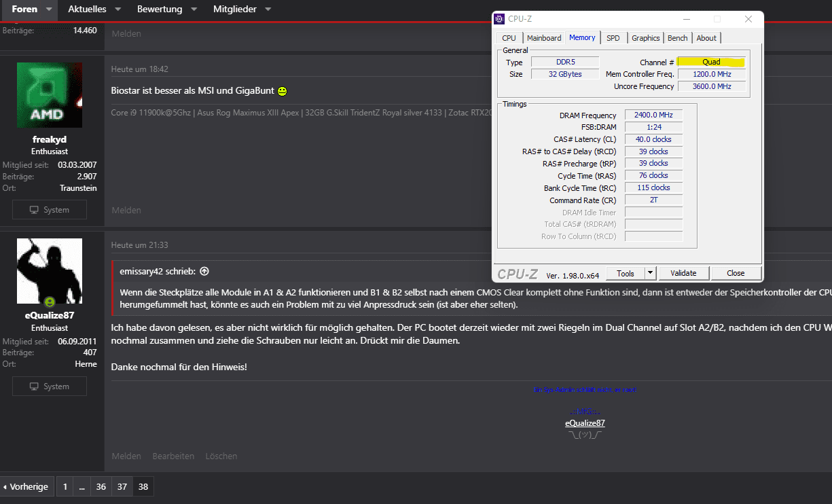Show the About tab in CPU-Z
This screenshot has width=832, height=504.
tap(706, 38)
